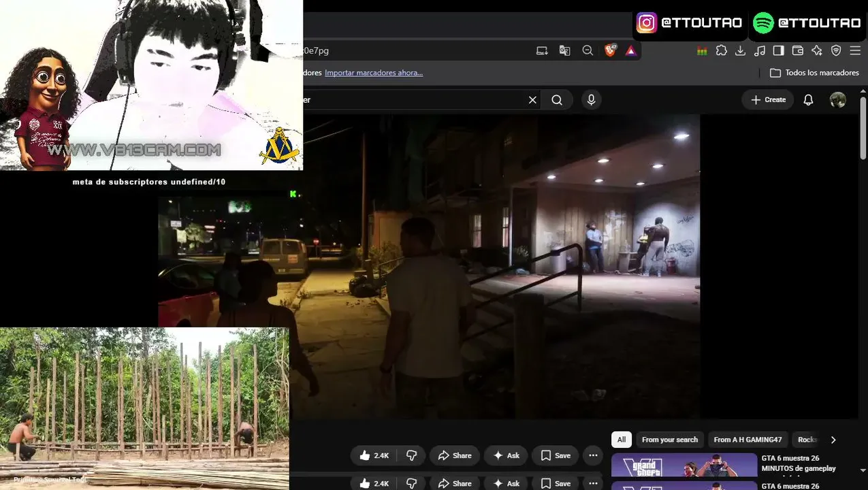
Task: Select the partially visible 'Rocks' chip
Action: [807, 440]
